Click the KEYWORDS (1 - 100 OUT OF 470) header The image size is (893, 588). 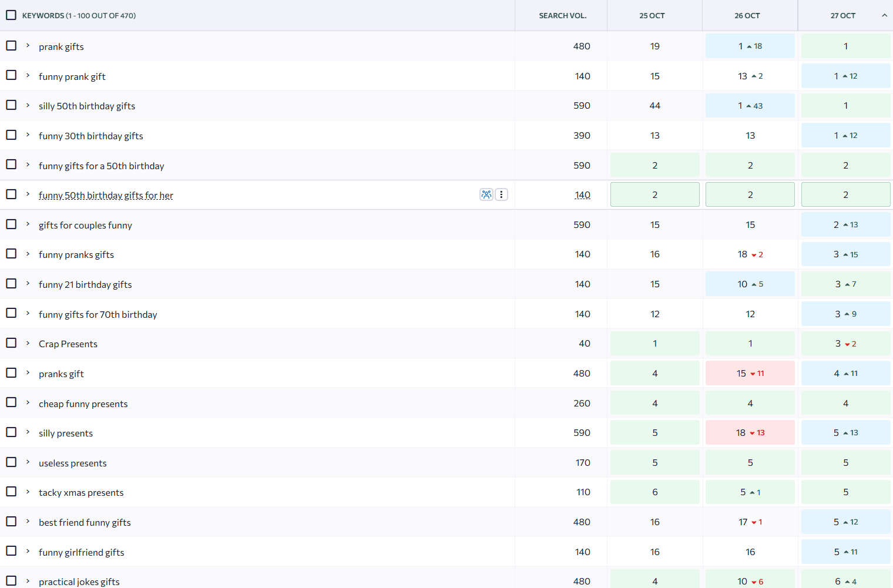coord(79,16)
